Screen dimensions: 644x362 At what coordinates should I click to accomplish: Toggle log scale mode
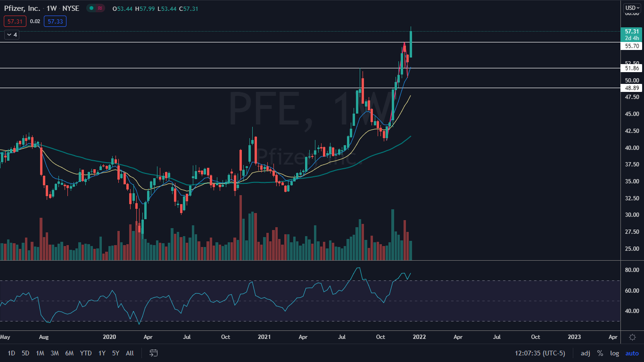[x=615, y=353]
